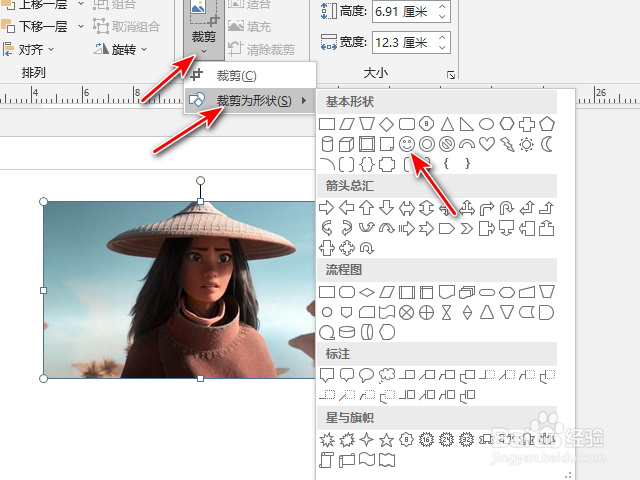Decrease the 宽度 width value
Image resolution: width=640 pixels, height=480 pixels.
coord(442,47)
